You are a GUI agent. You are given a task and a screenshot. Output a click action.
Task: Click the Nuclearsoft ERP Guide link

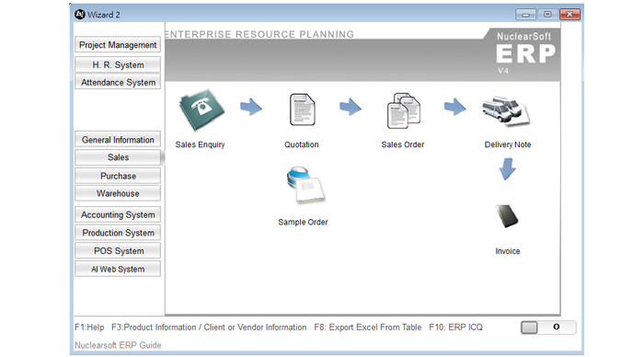118,345
